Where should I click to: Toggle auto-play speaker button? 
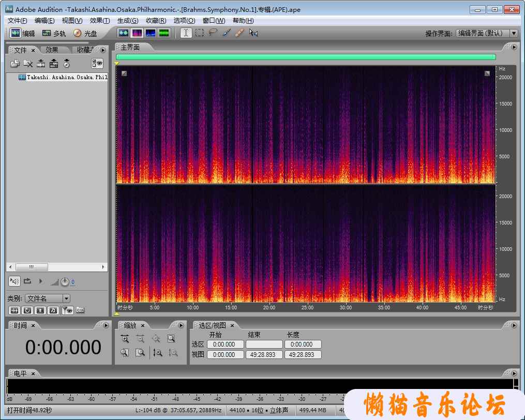coord(14,281)
